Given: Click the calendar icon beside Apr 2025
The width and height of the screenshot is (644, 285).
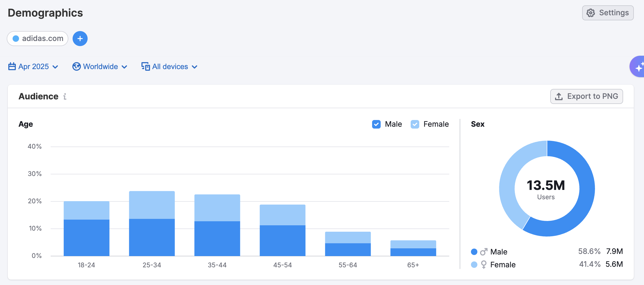Looking at the screenshot, I should (x=12, y=66).
